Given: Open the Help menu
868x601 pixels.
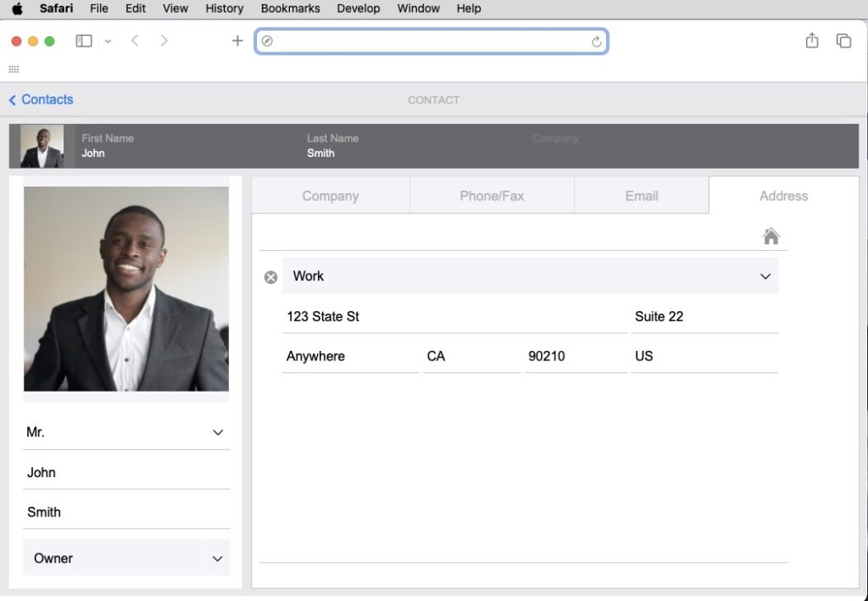Looking at the screenshot, I should tap(468, 8).
